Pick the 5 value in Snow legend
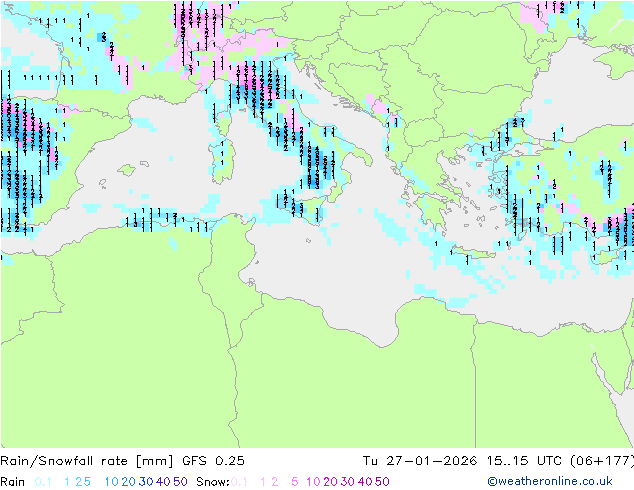634x490 pixels. (295, 482)
